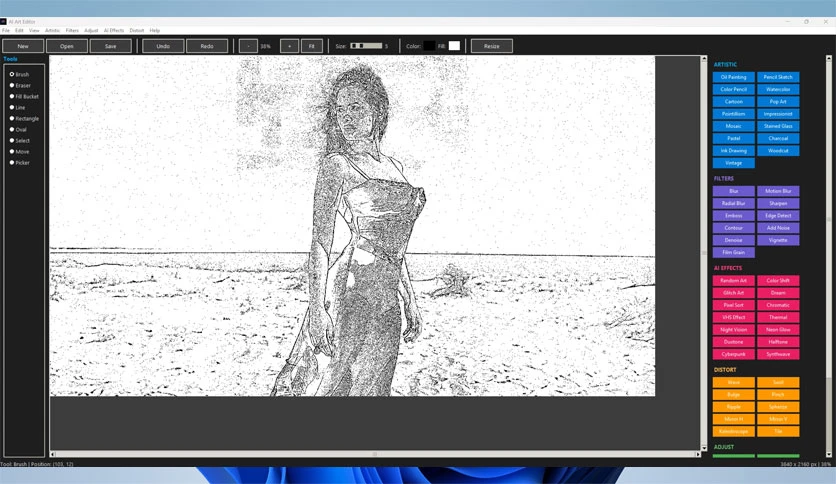Apply the Motion Blur filter
This screenshot has height=484, width=836.
(778, 191)
